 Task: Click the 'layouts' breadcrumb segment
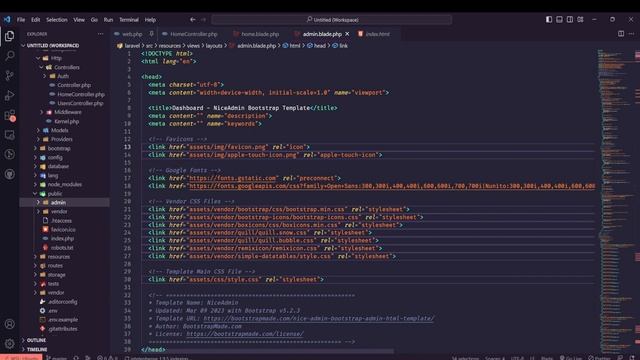coord(214,46)
